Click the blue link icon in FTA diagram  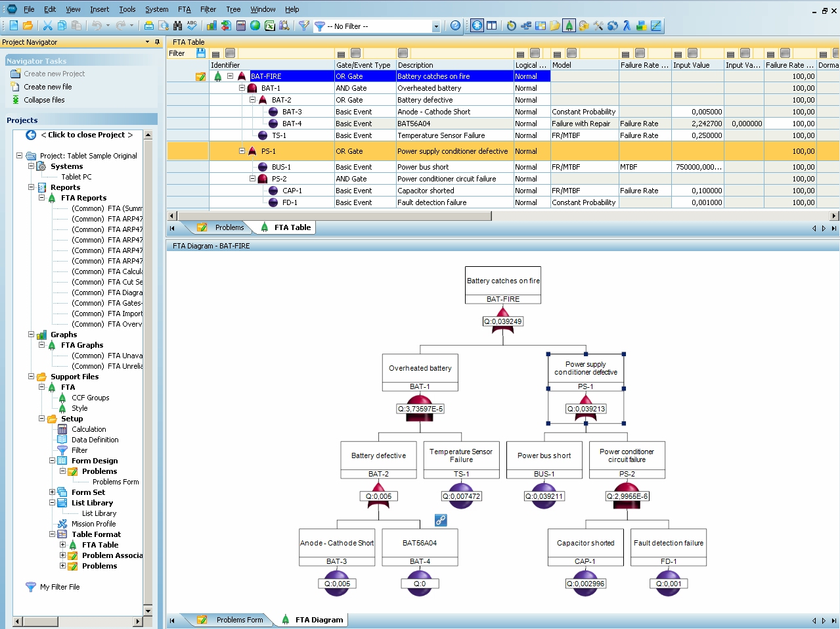click(441, 520)
